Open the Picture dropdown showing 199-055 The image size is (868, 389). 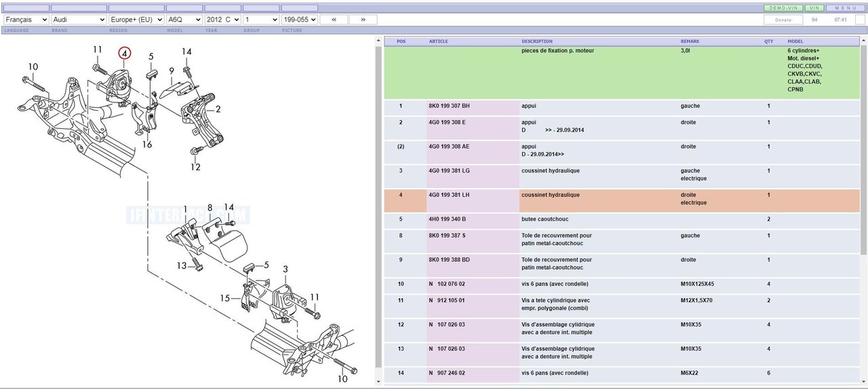[299, 20]
